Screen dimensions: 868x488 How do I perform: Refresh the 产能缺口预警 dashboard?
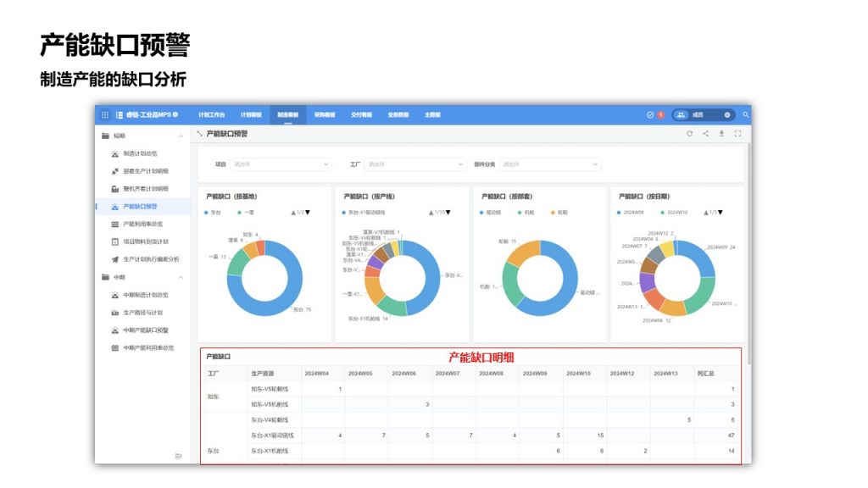(689, 133)
